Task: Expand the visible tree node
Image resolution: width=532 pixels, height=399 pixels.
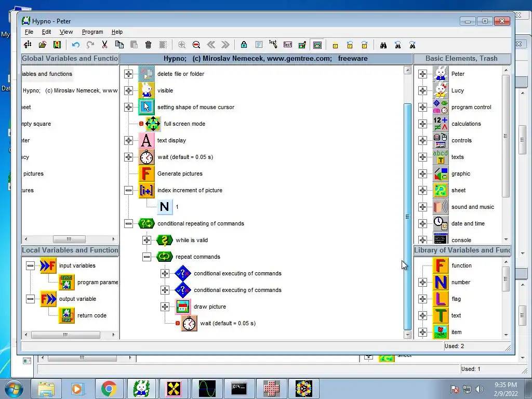Action: pos(128,90)
